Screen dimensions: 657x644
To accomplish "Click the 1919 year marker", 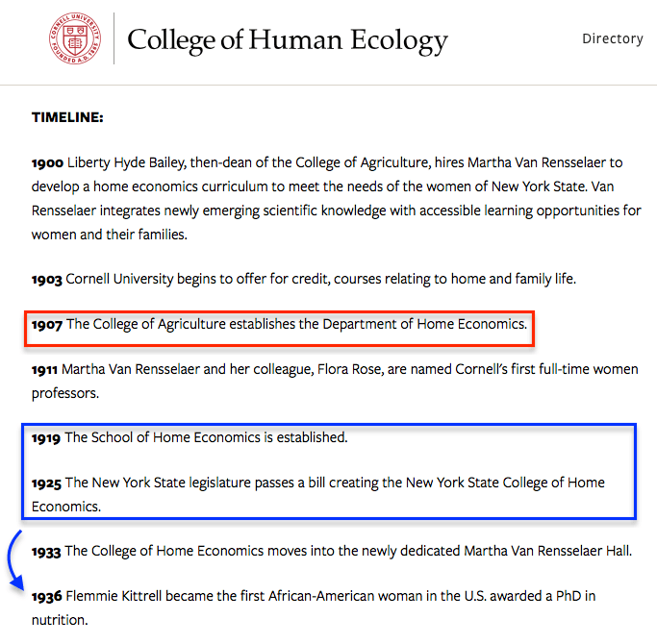I will coord(46,437).
